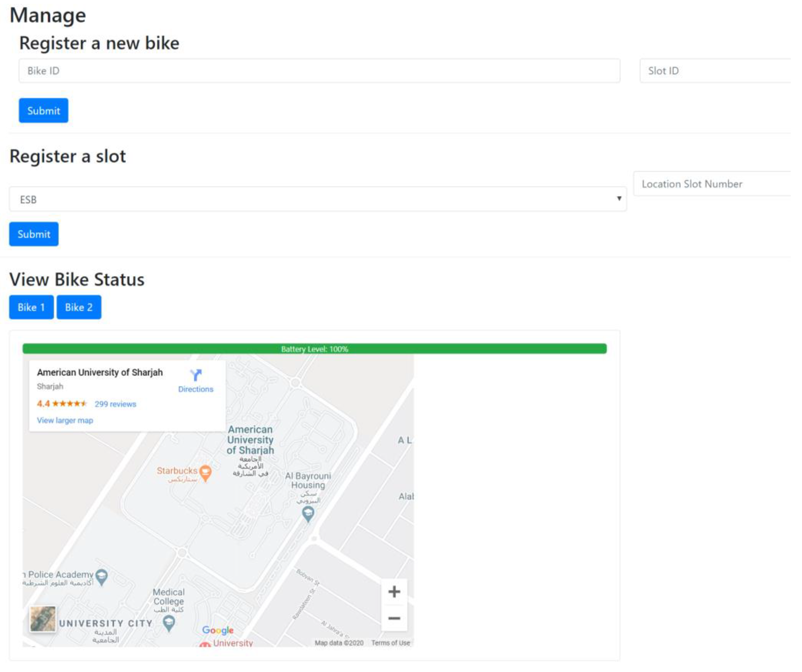
Task: Open the 299 reviews link
Action: click(x=115, y=404)
